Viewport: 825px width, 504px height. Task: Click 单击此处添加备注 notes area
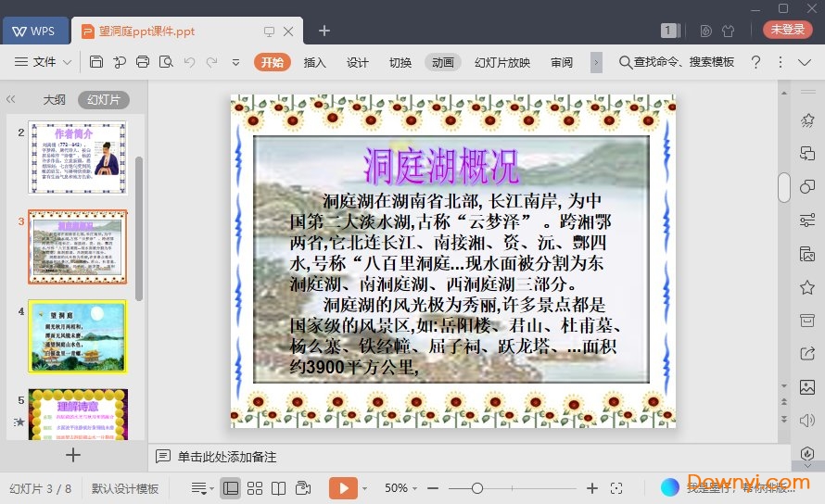[227, 457]
